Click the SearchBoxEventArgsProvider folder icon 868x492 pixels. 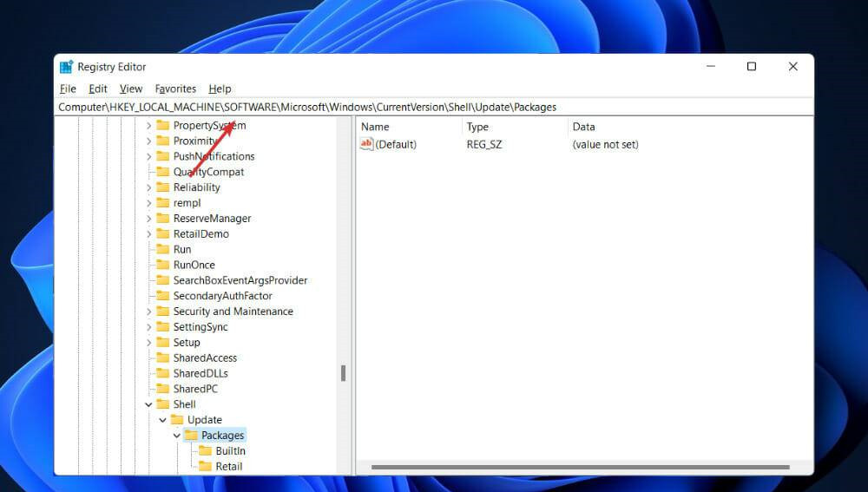pyautogui.click(x=162, y=280)
